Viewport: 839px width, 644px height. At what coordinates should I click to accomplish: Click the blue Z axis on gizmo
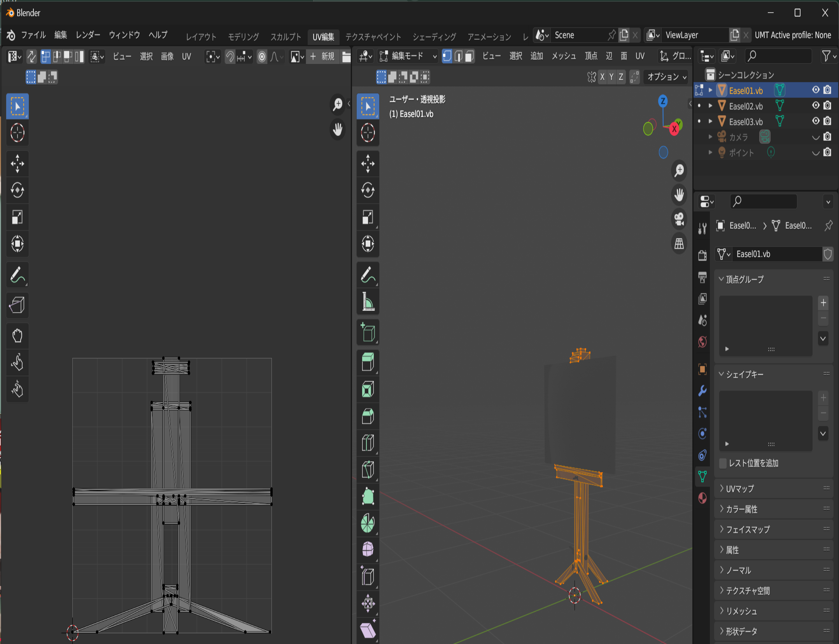(x=663, y=101)
